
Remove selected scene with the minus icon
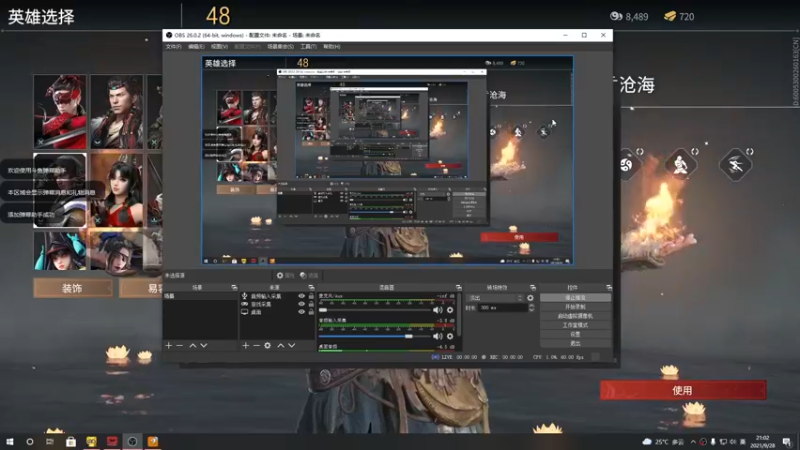pyautogui.click(x=180, y=345)
